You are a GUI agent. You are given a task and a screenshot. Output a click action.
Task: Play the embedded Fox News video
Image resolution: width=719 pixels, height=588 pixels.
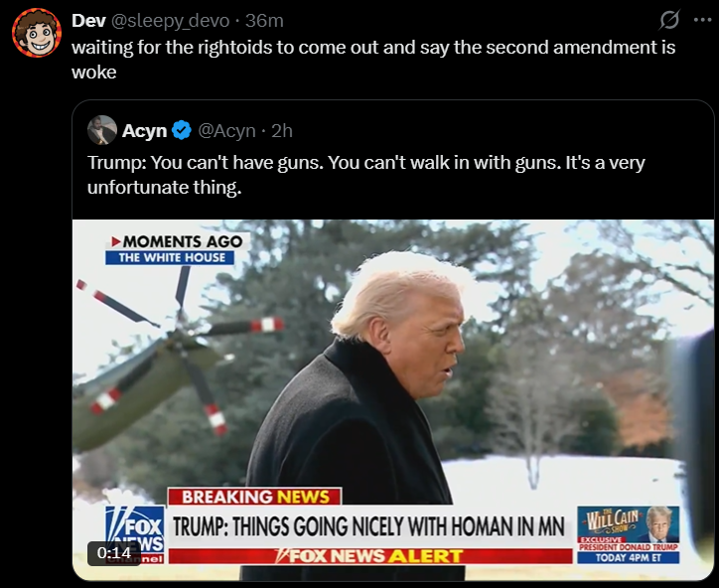click(393, 400)
